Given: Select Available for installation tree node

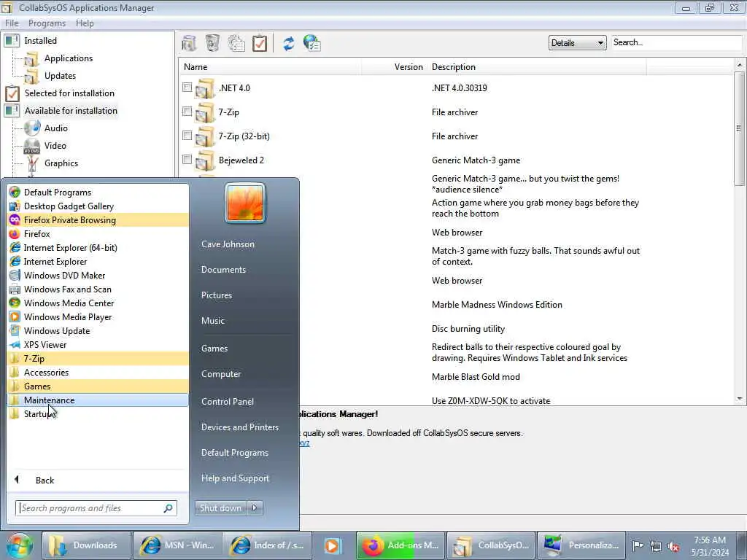Looking at the screenshot, I should (x=71, y=111).
